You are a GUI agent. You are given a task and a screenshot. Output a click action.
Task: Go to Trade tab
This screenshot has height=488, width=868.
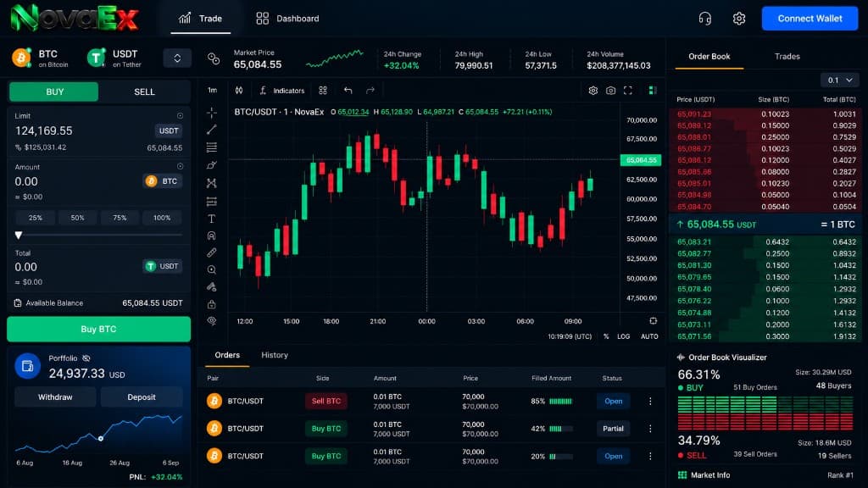pyautogui.click(x=200, y=19)
